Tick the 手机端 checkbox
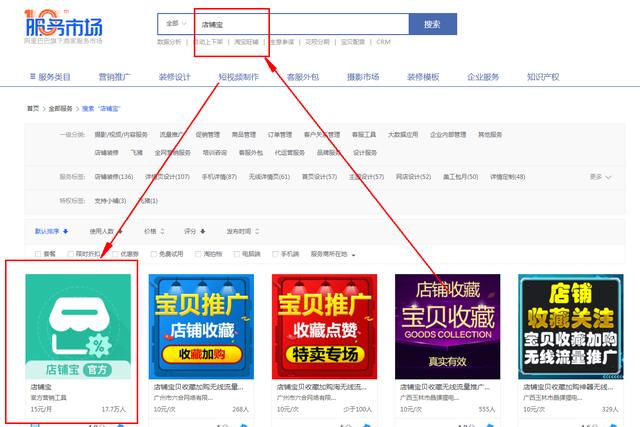This screenshot has height=427, width=640. pos(275,254)
